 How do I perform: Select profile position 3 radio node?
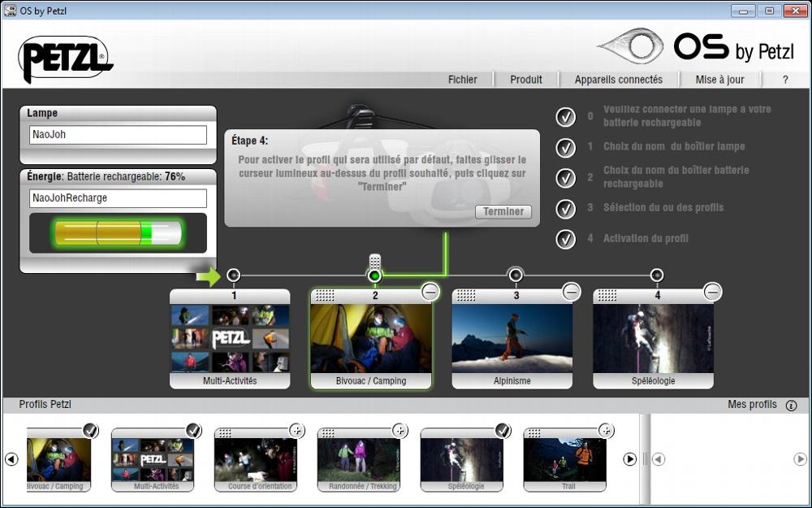516,276
